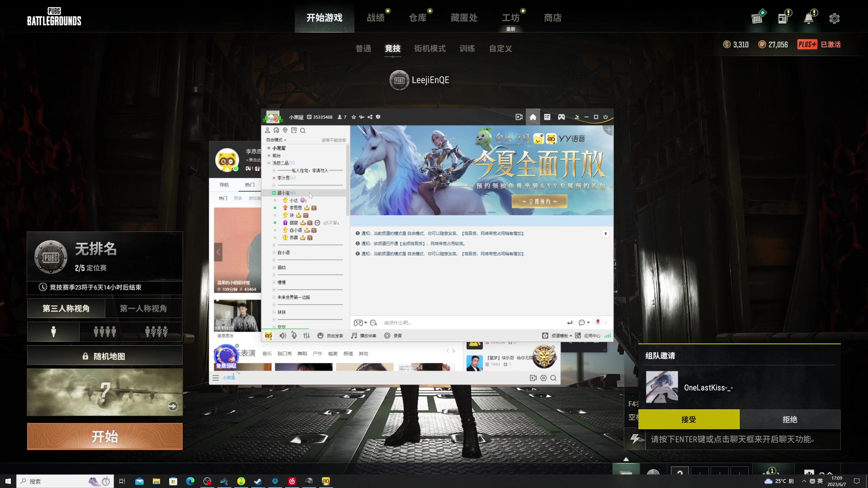Image resolution: width=868 pixels, height=488 pixels.
Task: Select solo player squad mode icon
Action: (x=53, y=332)
